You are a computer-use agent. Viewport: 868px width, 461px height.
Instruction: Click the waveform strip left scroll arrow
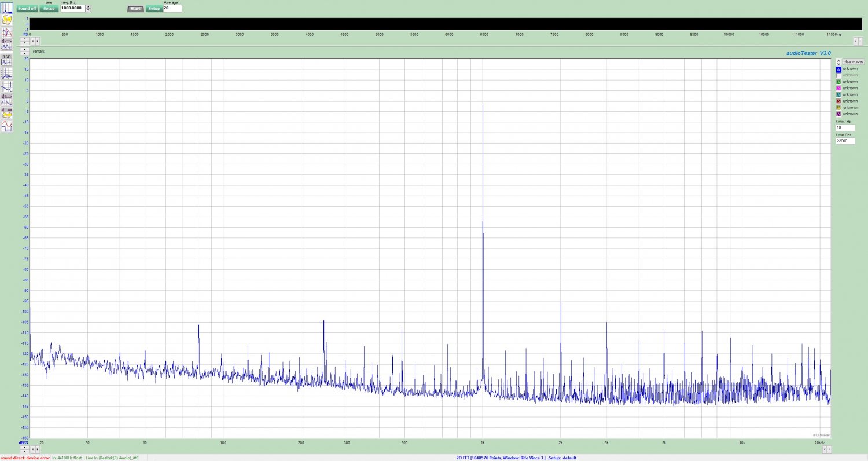tap(33, 41)
